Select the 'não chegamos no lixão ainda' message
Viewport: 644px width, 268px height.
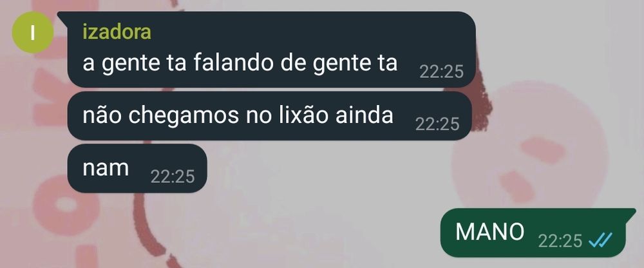coord(269,116)
